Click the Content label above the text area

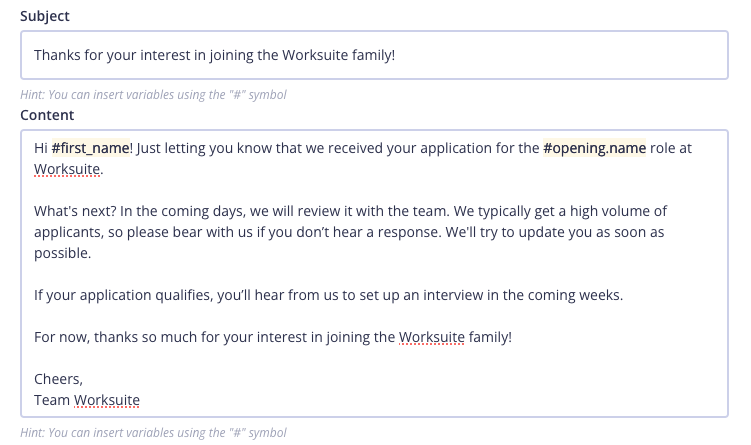(x=47, y=115)
